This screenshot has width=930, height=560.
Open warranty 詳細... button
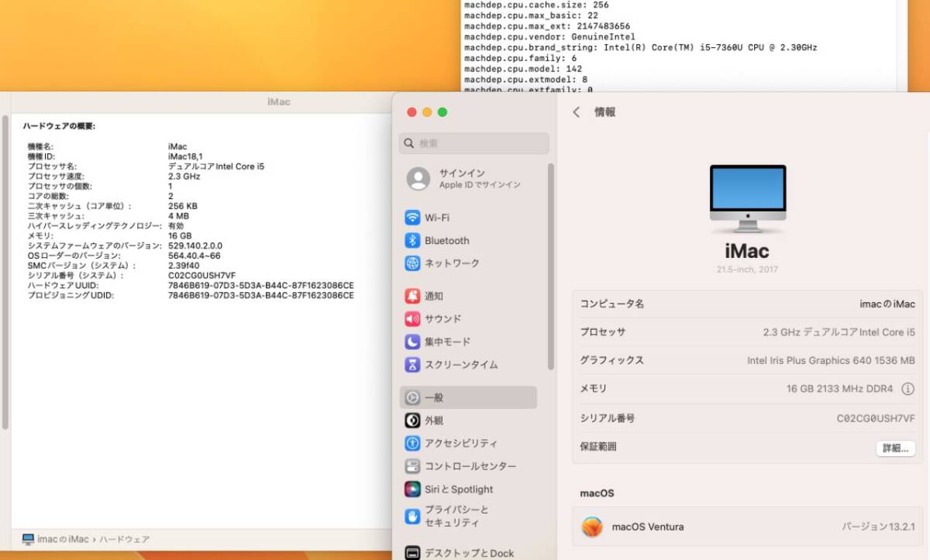click(x=895, y=448)
